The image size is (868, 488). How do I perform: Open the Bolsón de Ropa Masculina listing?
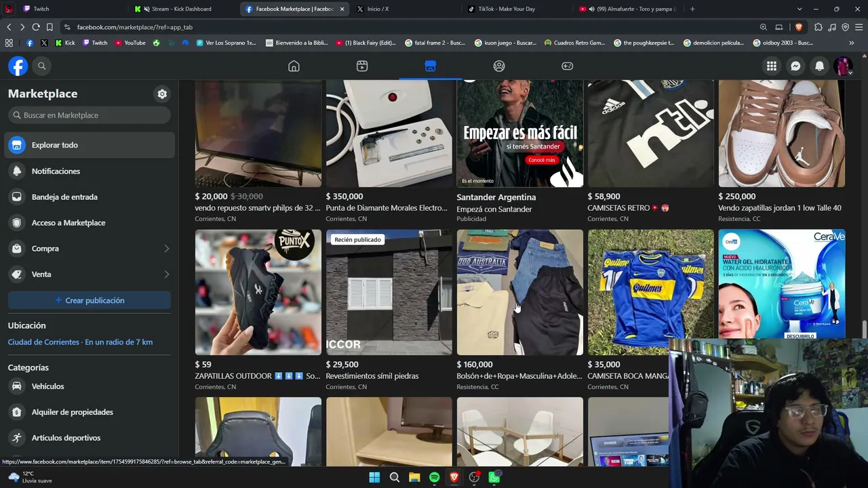coord(519,310)
